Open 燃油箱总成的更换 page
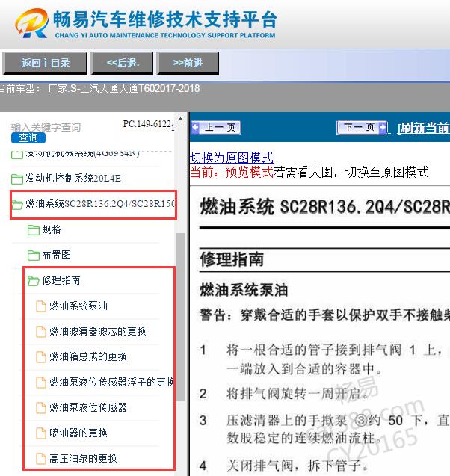 (88, 356)
